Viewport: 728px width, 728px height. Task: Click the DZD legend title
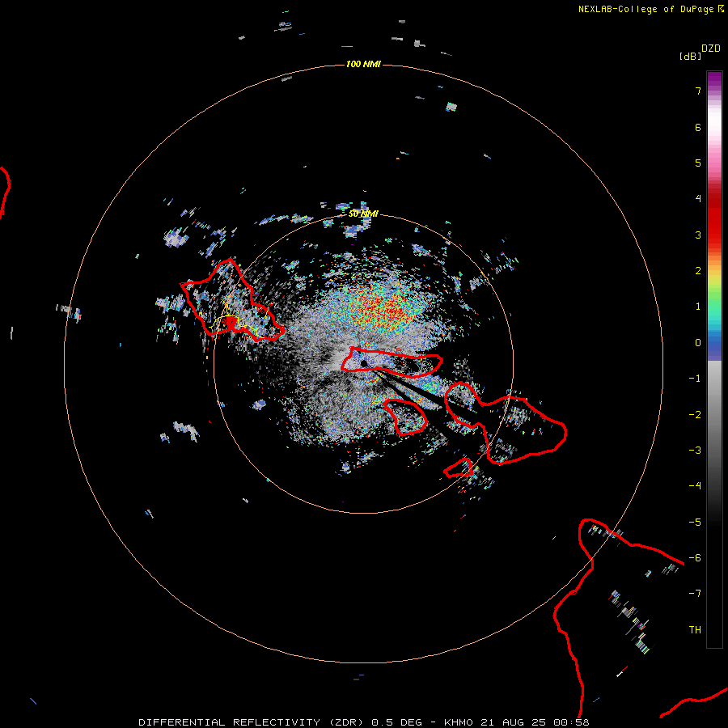pyautogui.click(x=711, y=49)
